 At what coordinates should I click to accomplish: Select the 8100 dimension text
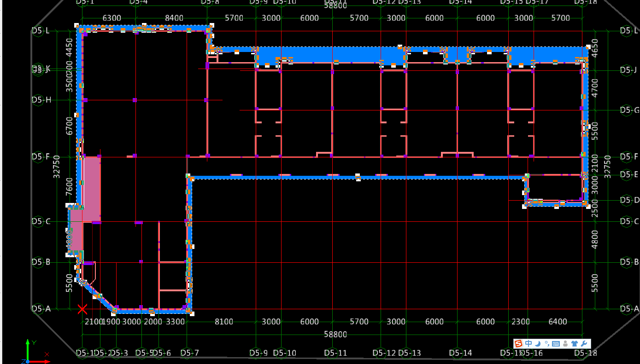[224, 322]
